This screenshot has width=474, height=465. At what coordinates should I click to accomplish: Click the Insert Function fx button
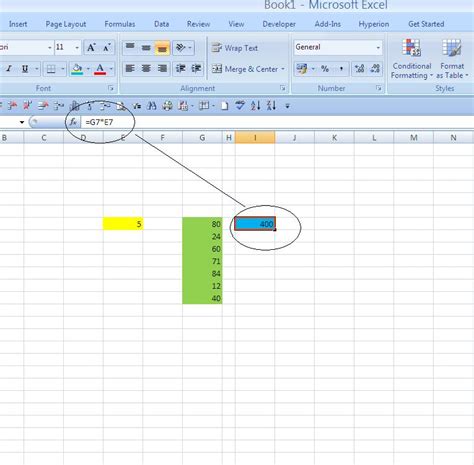coord(73,122)
